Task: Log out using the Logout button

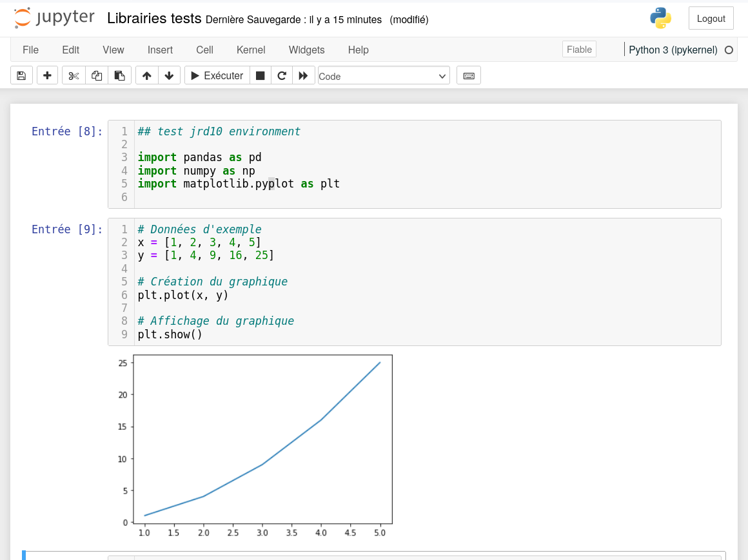Action: [711, 19]
